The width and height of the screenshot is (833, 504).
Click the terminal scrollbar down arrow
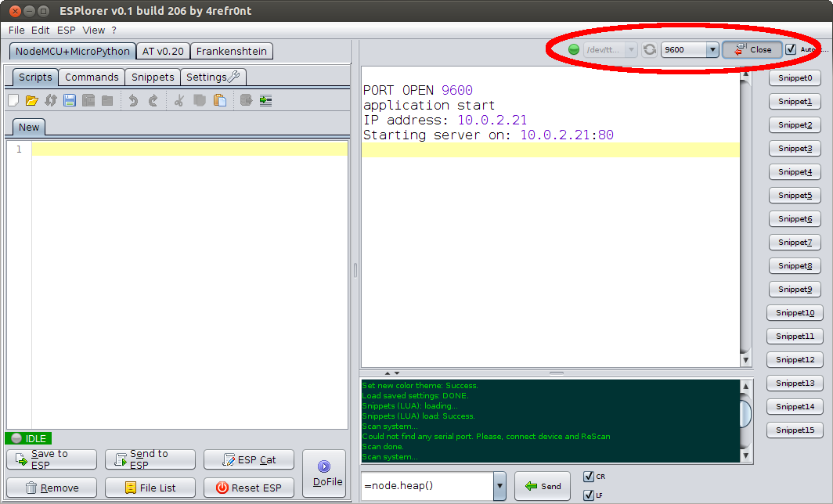(745, 360)
